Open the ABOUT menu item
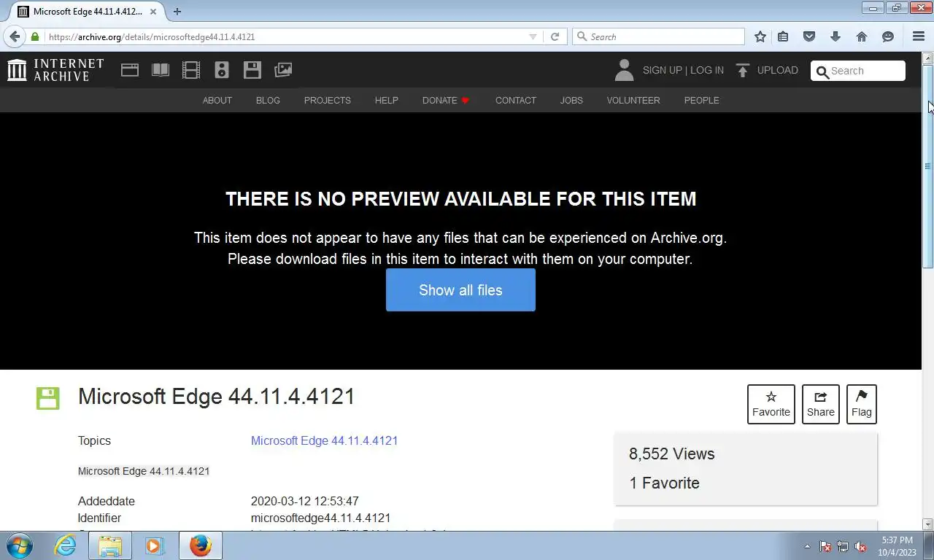 (217, 101)
